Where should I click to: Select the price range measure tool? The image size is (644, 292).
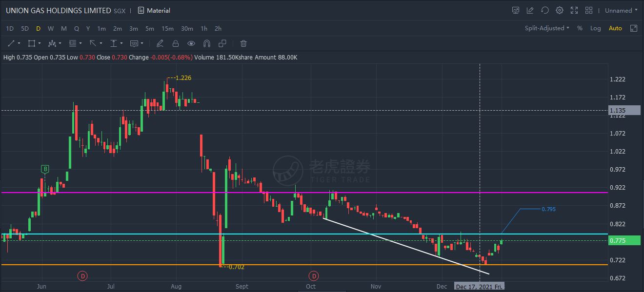pyautogui.click(x=113, y=43)
